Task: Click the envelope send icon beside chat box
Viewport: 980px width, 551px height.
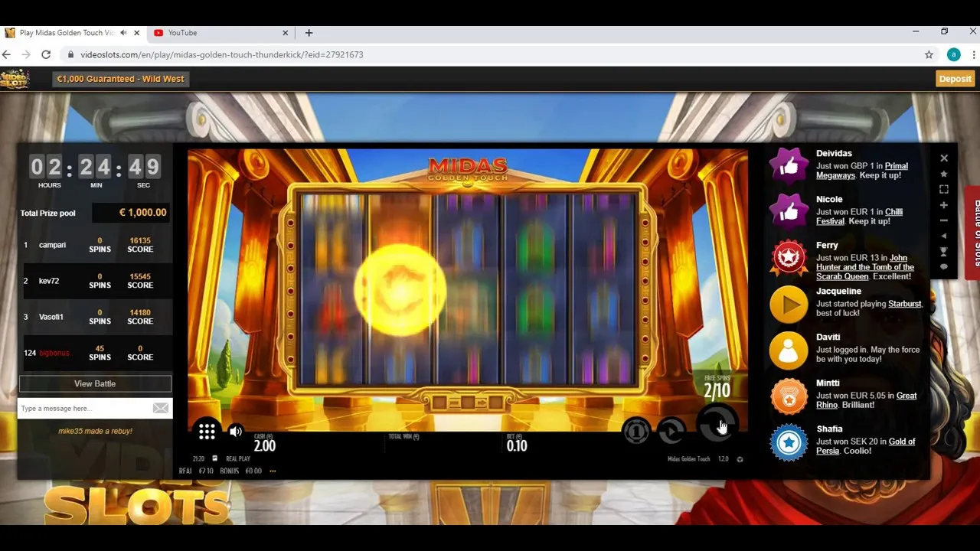Action: [160, 408]
